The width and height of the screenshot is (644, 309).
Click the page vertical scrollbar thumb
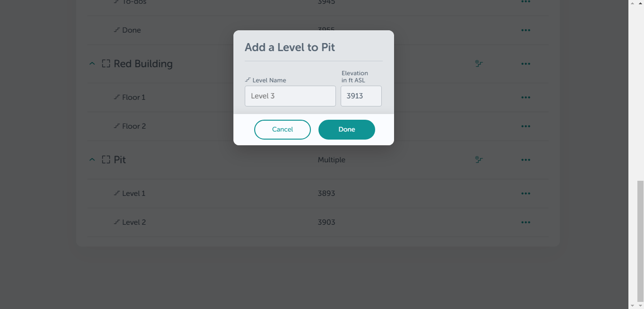click(x=640, y=240)
